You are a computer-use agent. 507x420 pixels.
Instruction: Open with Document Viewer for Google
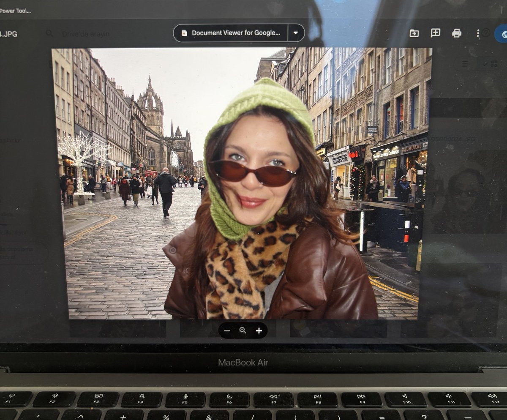click(231, 33)
